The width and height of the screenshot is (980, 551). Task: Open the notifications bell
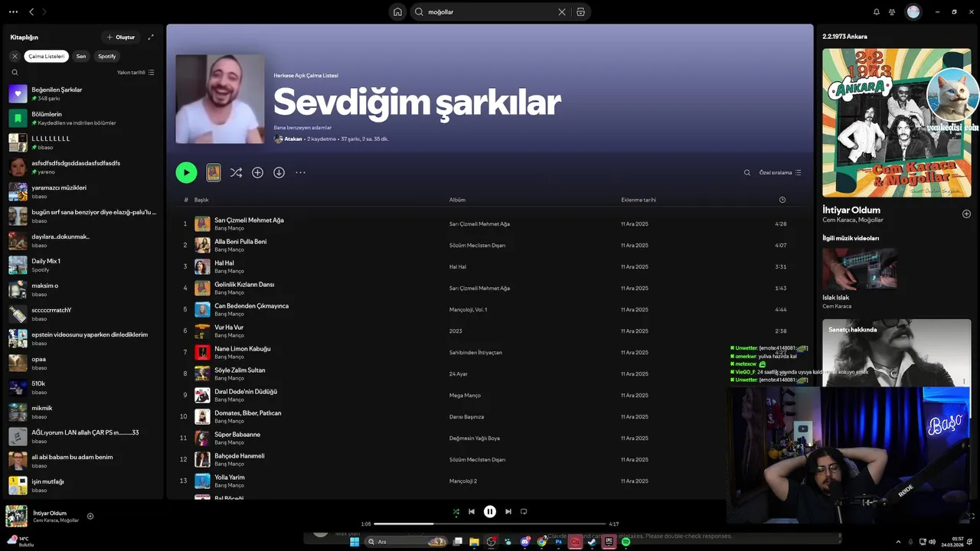point(877,11)
